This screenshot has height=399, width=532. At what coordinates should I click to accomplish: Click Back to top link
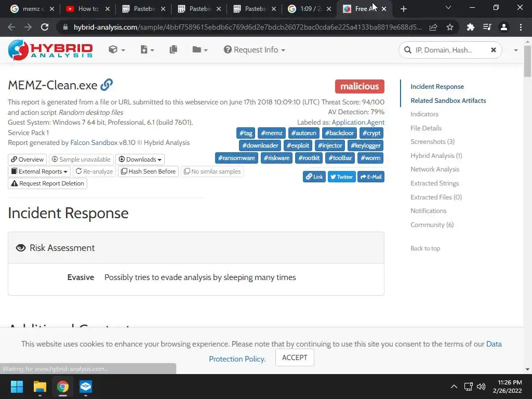[425, 248]
